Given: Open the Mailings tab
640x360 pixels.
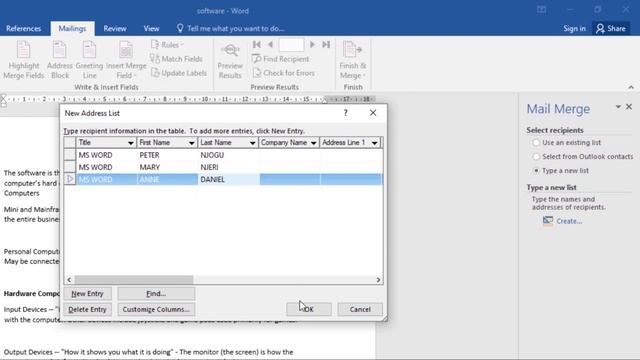Looking at the screenshot, I should coord(72,29).
